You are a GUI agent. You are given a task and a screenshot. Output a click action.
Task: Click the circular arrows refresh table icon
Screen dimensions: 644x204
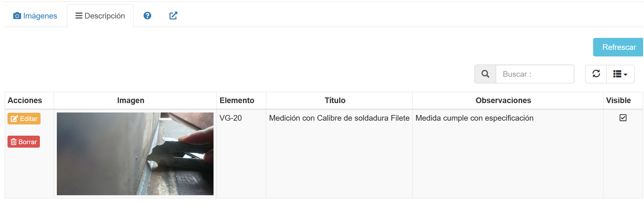(596, 74)
